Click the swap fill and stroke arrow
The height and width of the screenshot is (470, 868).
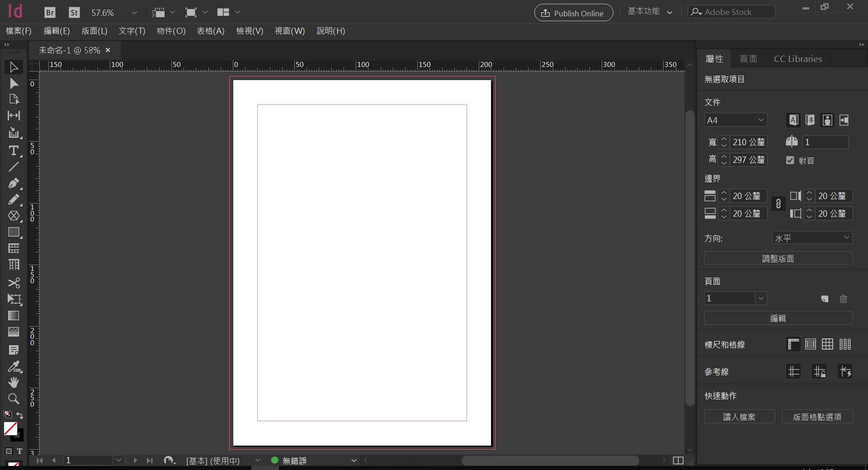click(x=20, y=415)
